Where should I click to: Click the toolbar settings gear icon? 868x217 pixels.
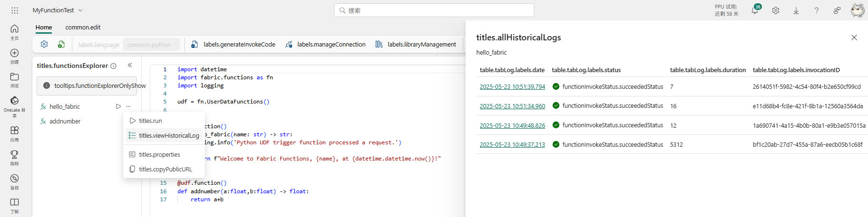pos(44,44)
